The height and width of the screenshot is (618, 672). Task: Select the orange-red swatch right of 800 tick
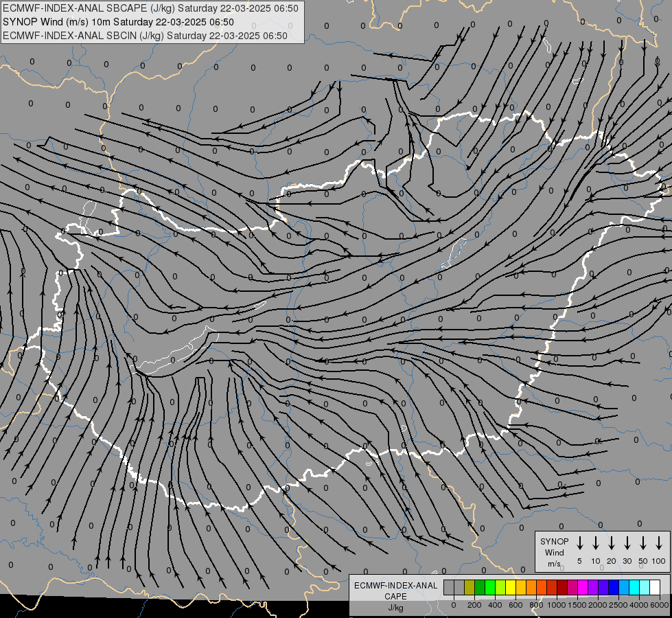pos(542,588)
